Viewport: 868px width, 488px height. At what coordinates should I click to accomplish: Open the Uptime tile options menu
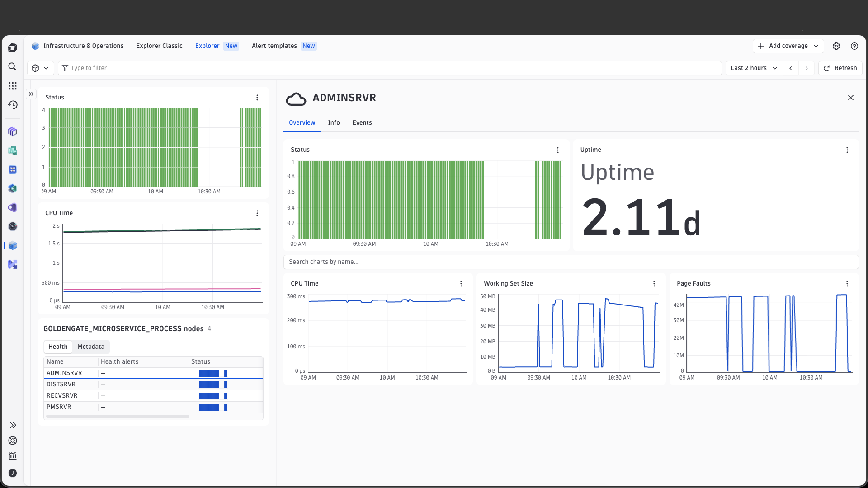click(x=847, y=150)
